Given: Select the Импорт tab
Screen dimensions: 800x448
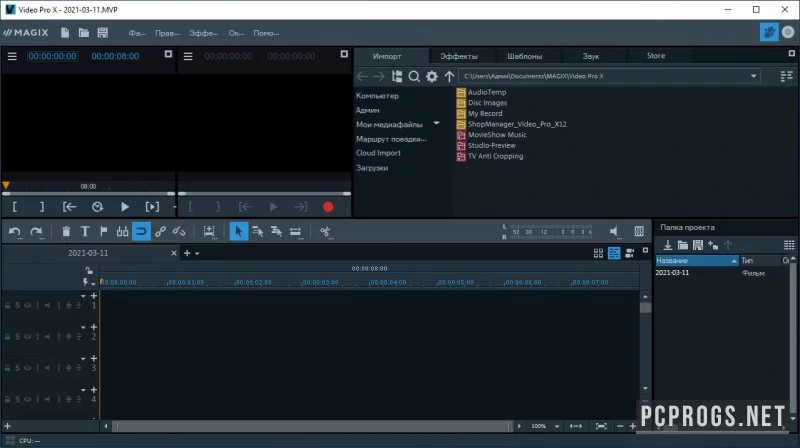Looking at the screenshot, I should pyautogui.click(x=387, y=56).
